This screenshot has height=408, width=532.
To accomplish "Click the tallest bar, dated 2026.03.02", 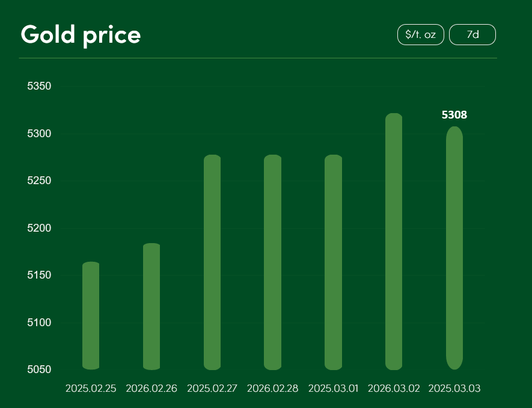I will pos(394,241).
